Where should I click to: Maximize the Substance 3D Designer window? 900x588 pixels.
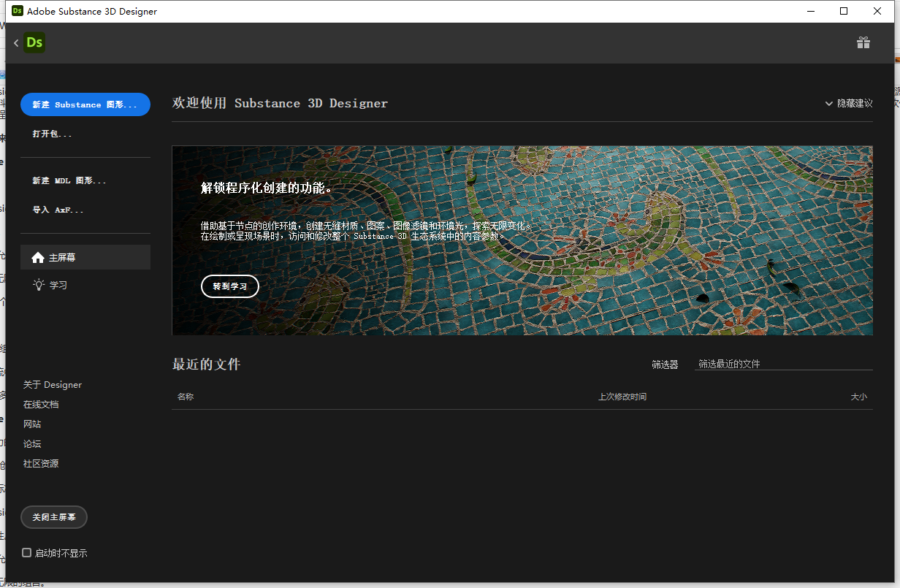844,11
